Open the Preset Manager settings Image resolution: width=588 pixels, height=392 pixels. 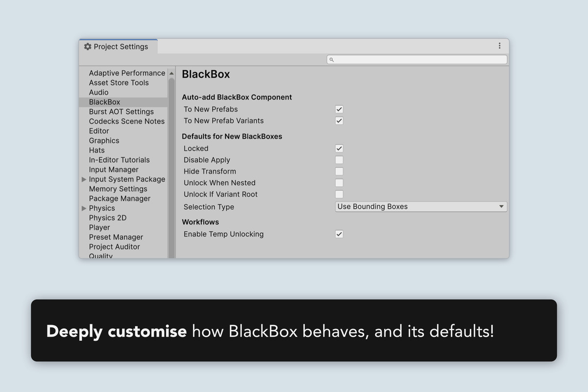tap(116, 237)
